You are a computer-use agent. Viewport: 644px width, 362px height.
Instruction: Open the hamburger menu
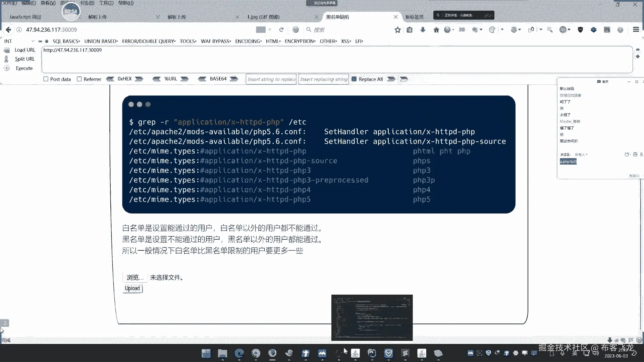coord(636,30)
